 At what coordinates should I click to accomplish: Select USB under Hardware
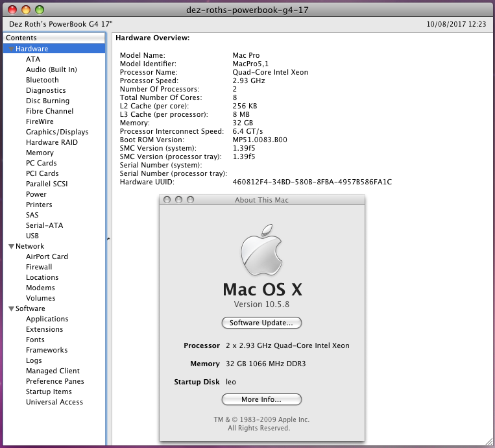pos(32,236)
